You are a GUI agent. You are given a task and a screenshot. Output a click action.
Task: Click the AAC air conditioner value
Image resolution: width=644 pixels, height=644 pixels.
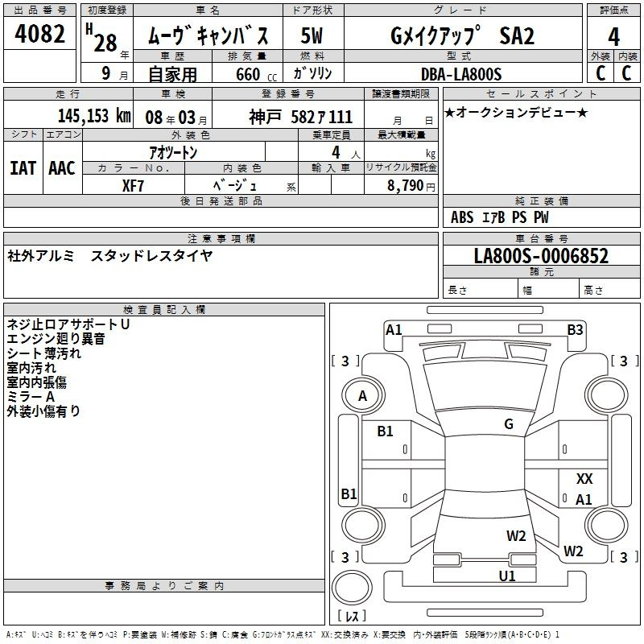click(62, 168)
